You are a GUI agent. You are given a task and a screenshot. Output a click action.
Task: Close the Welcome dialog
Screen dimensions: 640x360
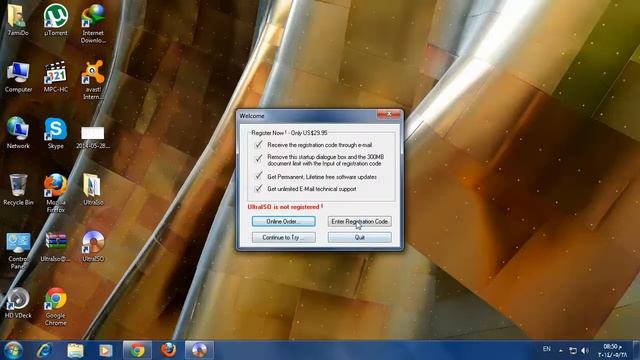click(389, 114)
